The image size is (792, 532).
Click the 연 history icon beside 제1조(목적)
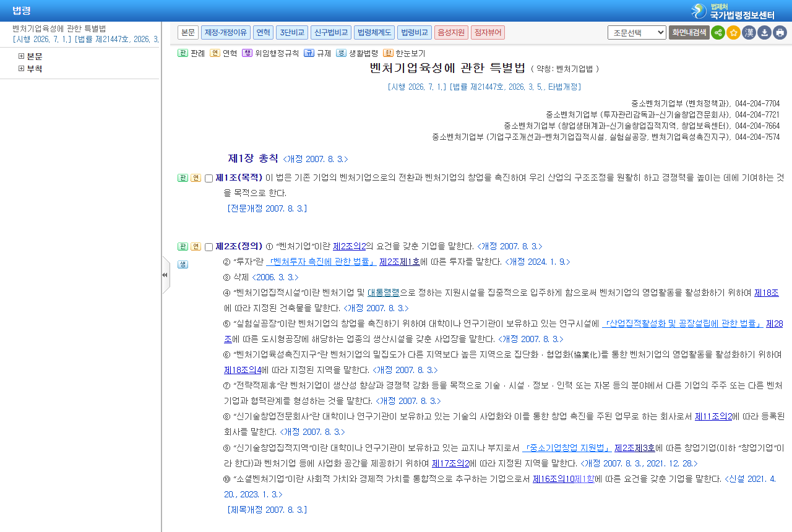click(196, 178)
